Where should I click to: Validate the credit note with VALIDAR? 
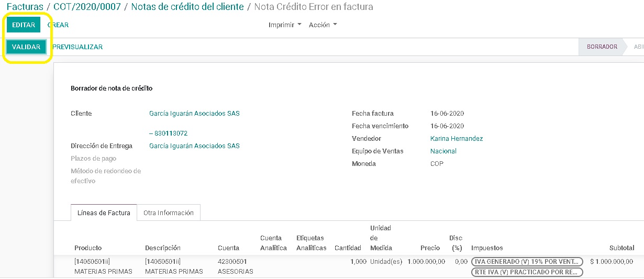coord(26,47)
